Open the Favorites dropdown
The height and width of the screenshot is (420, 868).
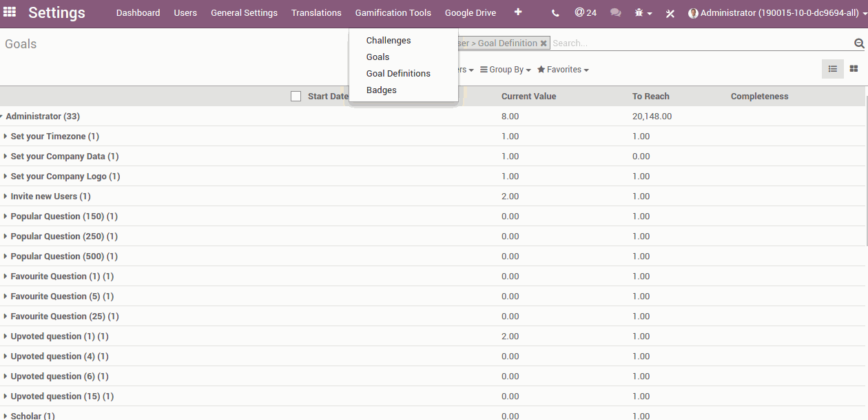click(563, 70)
